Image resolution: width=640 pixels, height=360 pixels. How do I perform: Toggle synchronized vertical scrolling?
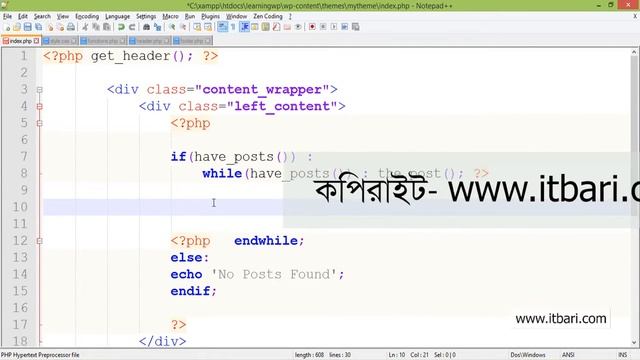point(197,27)
